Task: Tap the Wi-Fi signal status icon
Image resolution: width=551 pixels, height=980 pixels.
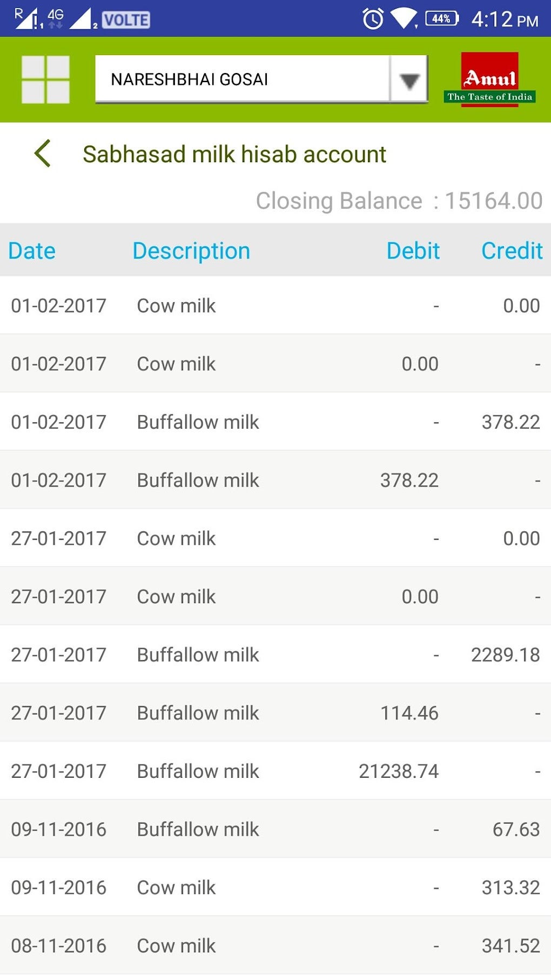Action: (404, 19)
